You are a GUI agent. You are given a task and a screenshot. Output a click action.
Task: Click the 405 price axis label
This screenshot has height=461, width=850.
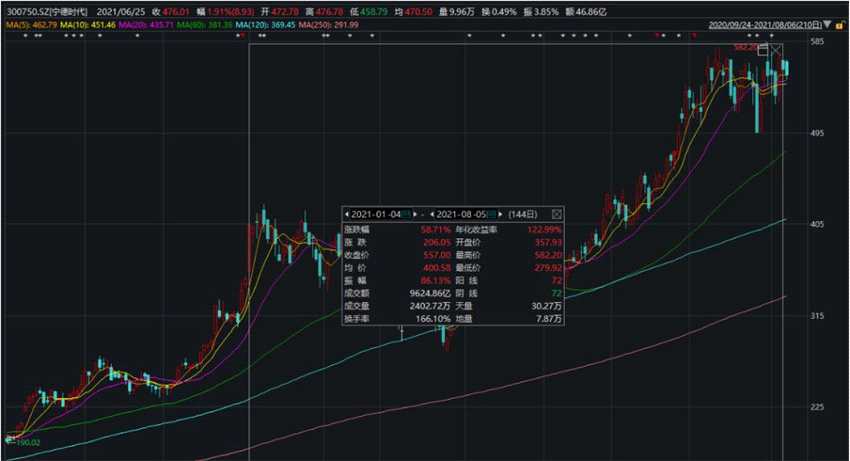[817, 224]
